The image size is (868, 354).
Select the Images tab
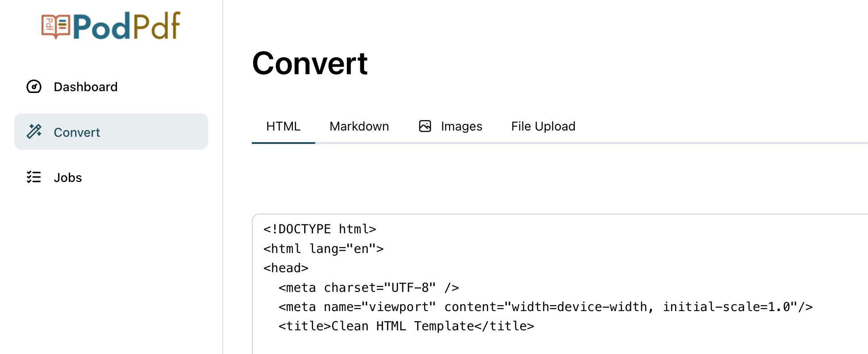point(461,126)
